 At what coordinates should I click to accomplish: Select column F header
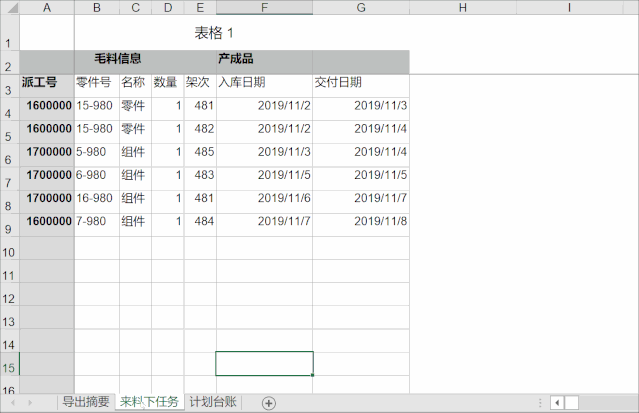coord(264,7)
